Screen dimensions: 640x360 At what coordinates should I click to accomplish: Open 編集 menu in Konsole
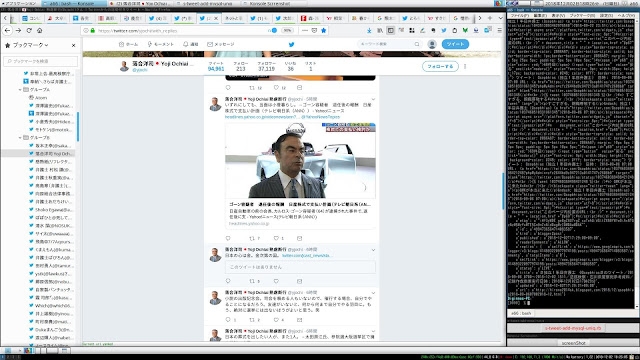(540, 16)
